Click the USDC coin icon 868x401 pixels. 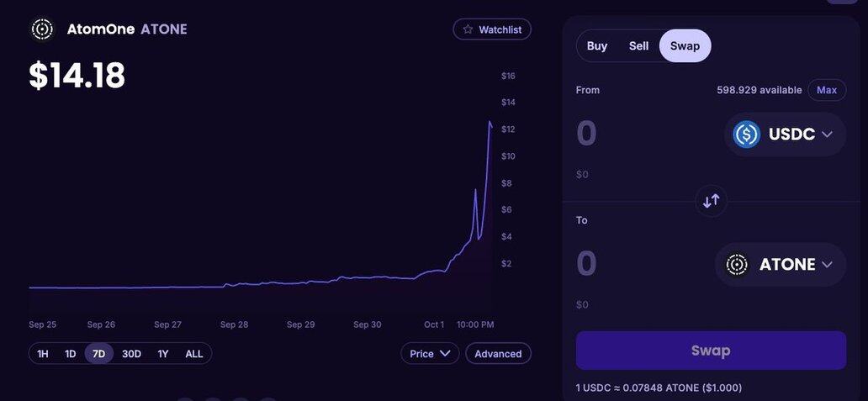point(746,135)
